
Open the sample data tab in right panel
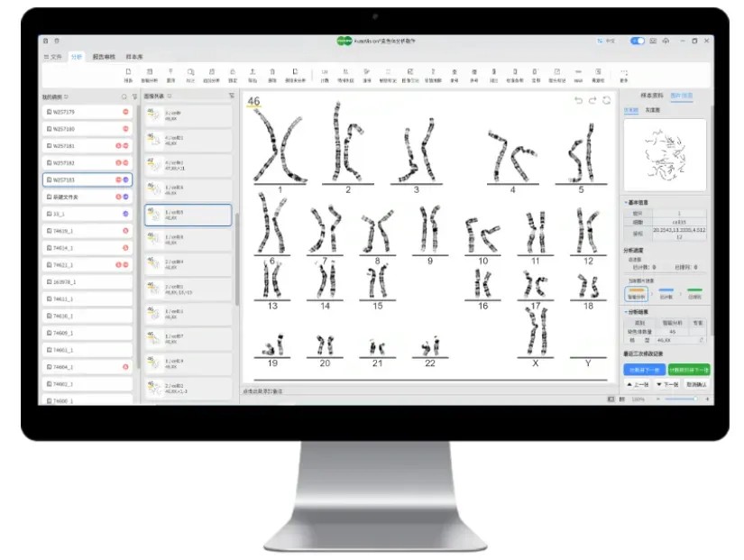651,95
